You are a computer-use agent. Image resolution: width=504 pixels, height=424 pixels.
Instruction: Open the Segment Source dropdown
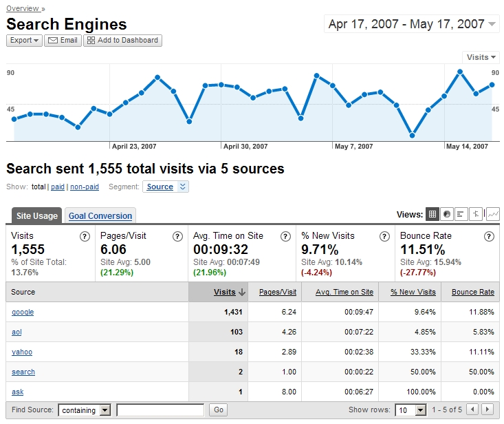(x=166, y=187)
